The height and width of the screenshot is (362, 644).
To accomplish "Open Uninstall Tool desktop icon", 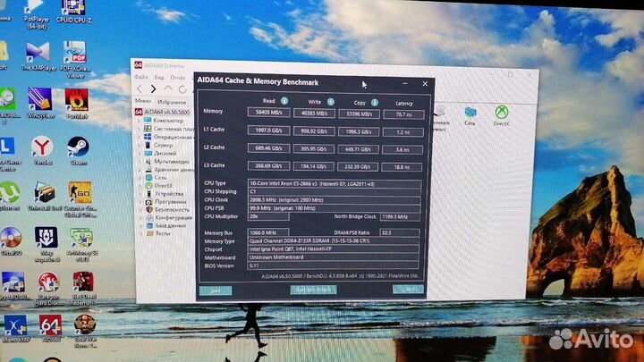I will pos(45,197).
